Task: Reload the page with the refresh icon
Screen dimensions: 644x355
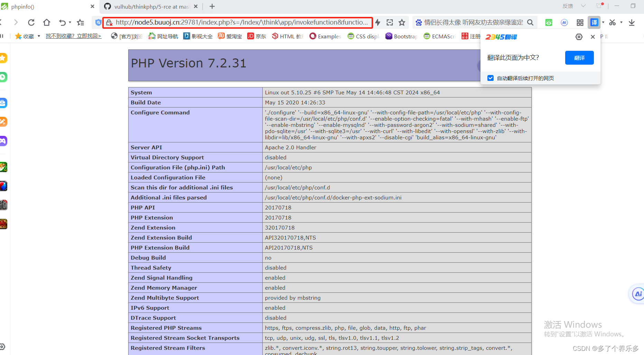Action: pyautogui.click(x=31, y=22)
